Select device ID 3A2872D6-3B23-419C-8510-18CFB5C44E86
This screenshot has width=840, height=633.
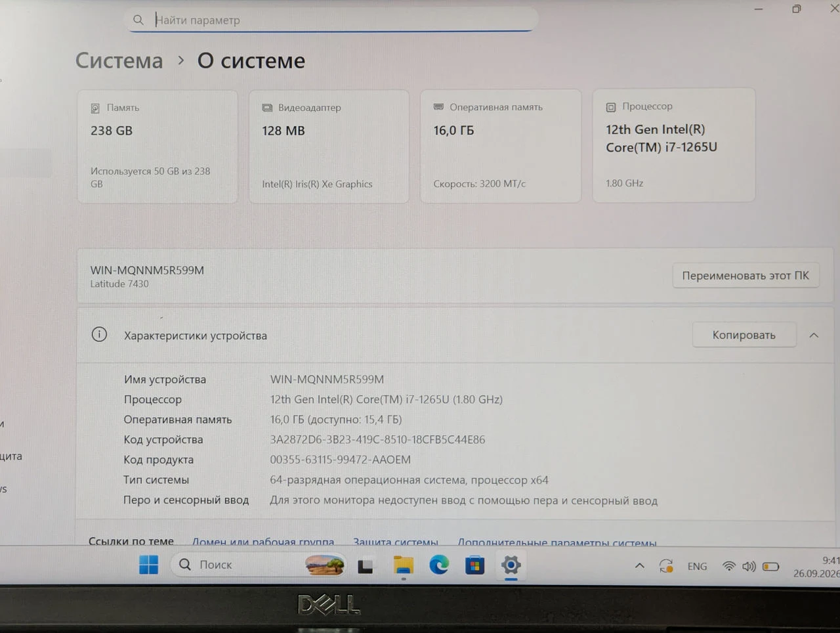[x=377, y=440]
